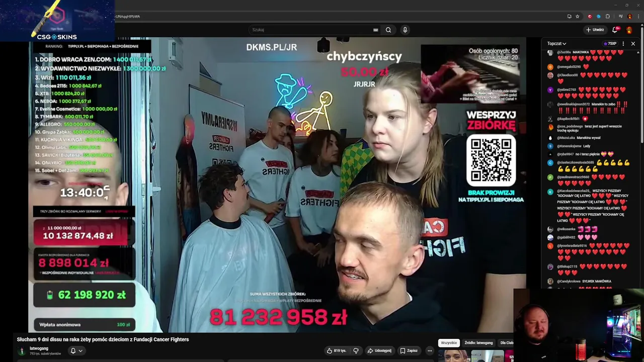The image size is (644, 362).
Task: Dislike the video with thumbs down
Action: [356, 350]
